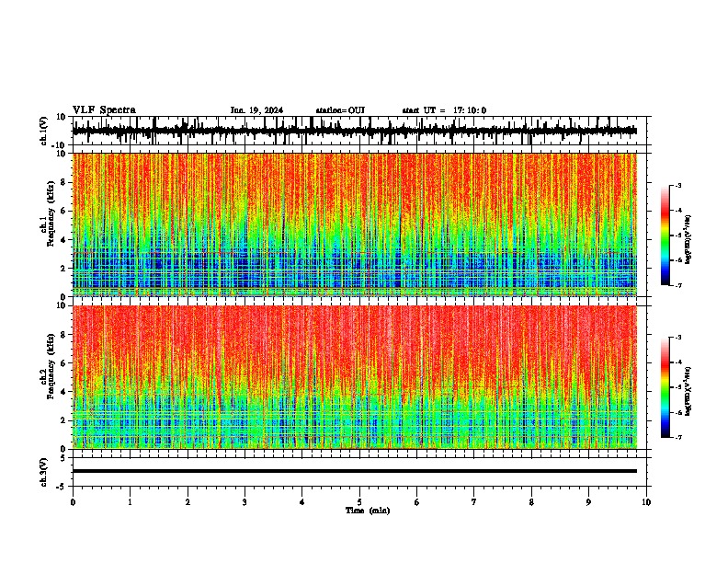
Task: Click the ch.1 colorbar log(PSD) label
Action: 688,240
